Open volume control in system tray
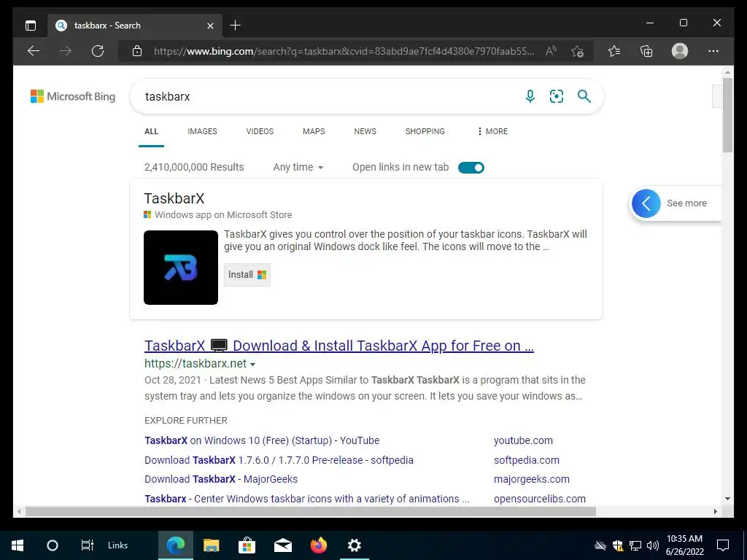The image size is (747, 560). [653, 545]
